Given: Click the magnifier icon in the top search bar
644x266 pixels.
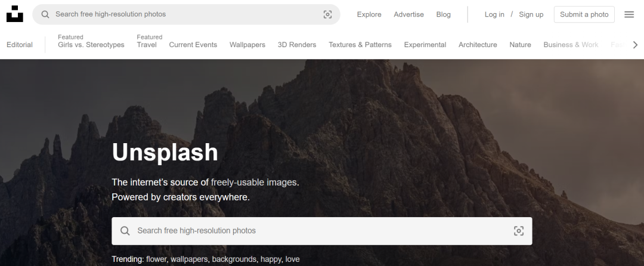Looking at the screenshot, I should 45,14.
